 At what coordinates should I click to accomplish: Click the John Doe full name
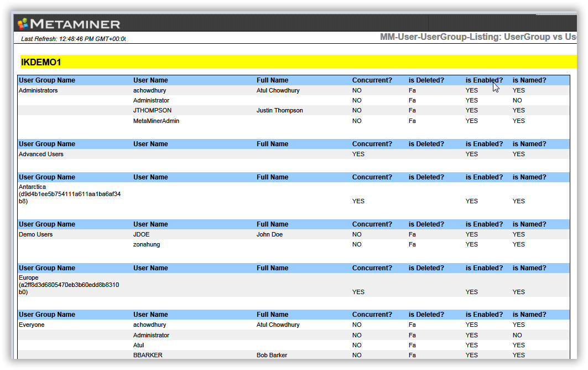(269, 234)
